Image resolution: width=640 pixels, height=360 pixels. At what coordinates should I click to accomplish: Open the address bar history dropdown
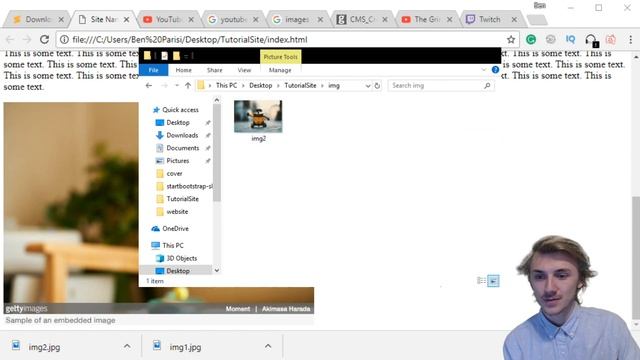click(368, 86)
